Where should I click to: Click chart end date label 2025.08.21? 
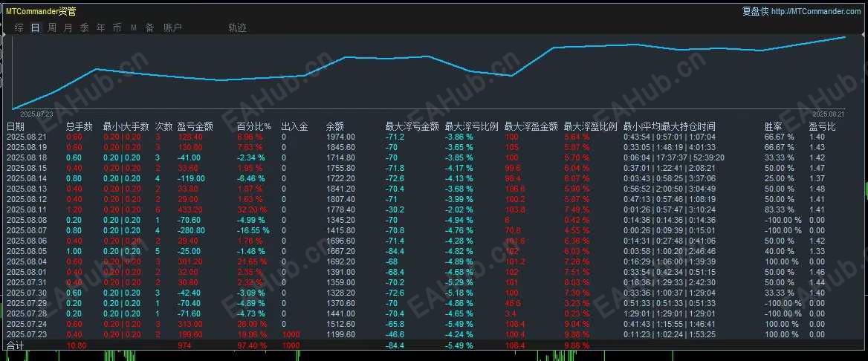[x=828, y=114]
